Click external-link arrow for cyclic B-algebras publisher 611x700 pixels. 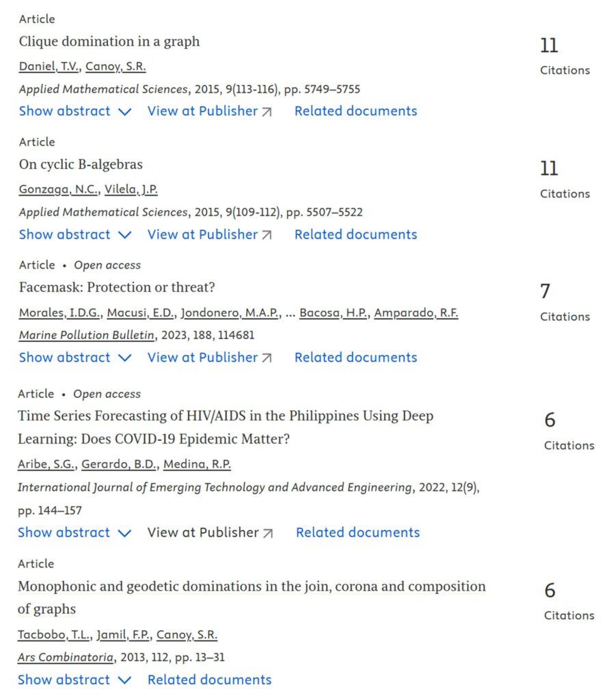coord(267,235)
